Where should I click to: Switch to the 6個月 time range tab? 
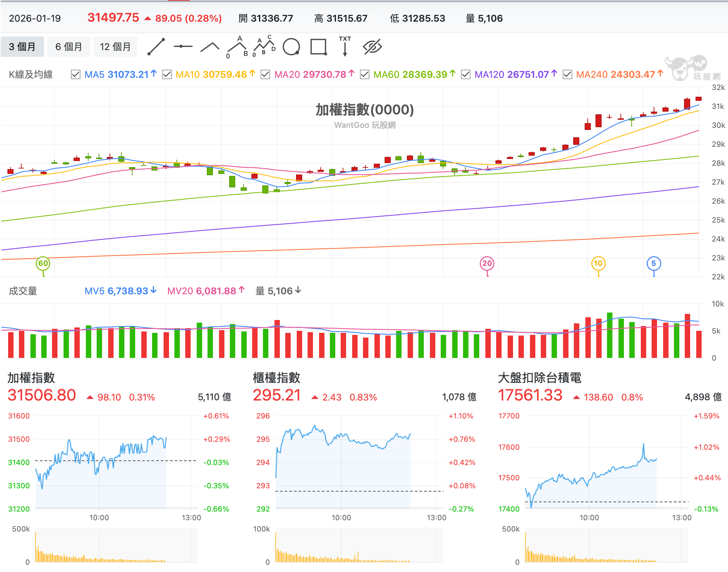coord(69,46)
